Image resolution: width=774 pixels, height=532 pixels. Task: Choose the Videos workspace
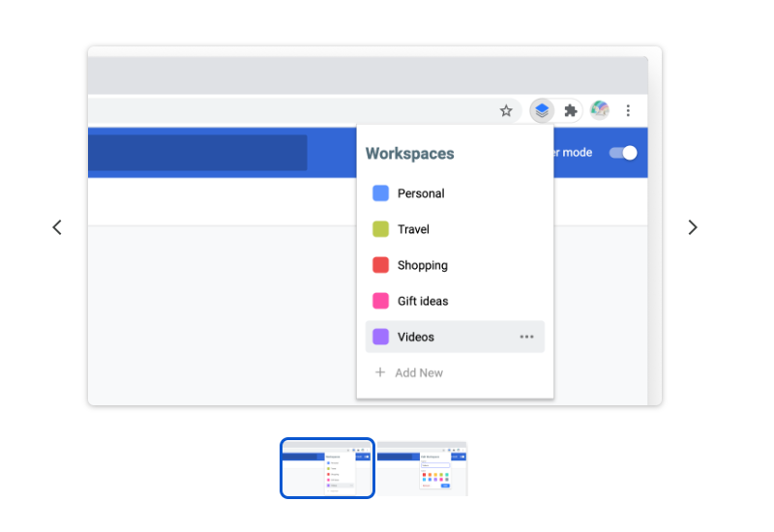(x=416, y=337)
